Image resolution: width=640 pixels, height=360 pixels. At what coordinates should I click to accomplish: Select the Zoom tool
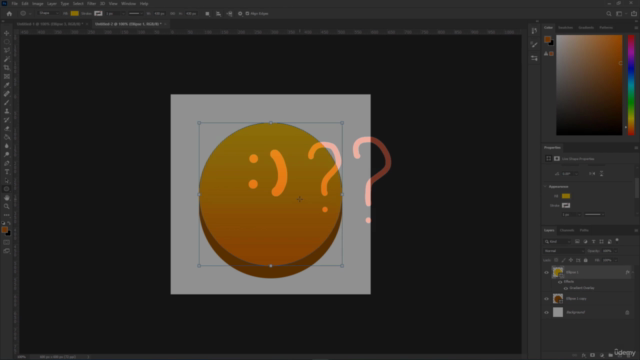(x=7, y=207)
